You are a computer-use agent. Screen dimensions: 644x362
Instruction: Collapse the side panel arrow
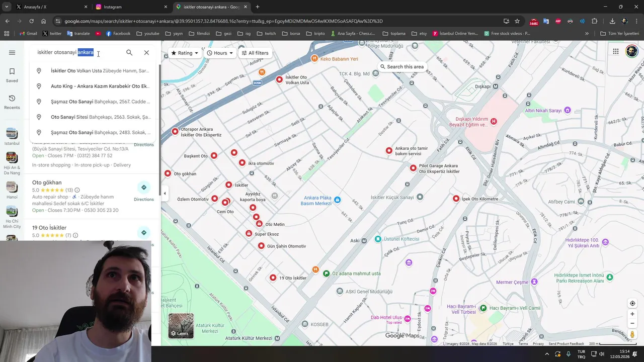pos(165,194)
